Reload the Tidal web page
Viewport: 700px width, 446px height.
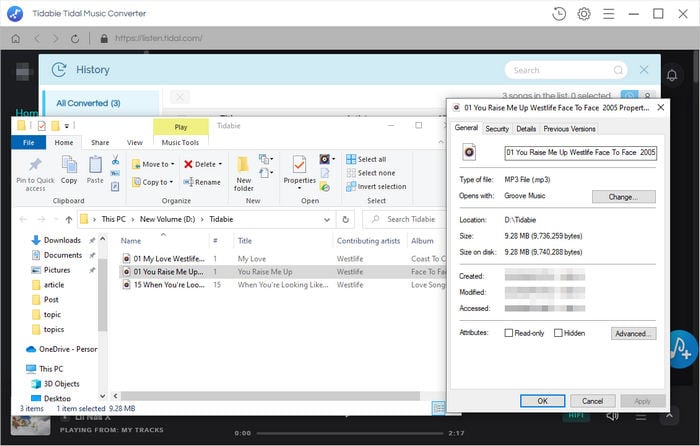75,39
